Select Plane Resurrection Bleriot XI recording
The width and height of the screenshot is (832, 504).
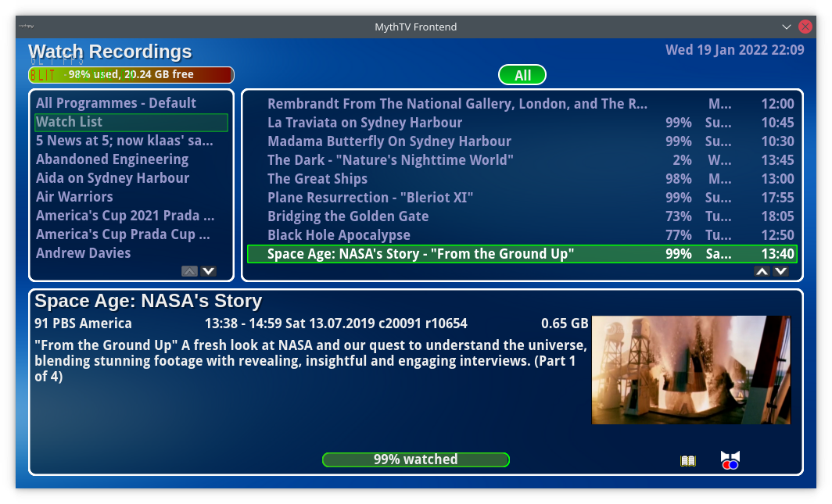(x=522, y=198)
